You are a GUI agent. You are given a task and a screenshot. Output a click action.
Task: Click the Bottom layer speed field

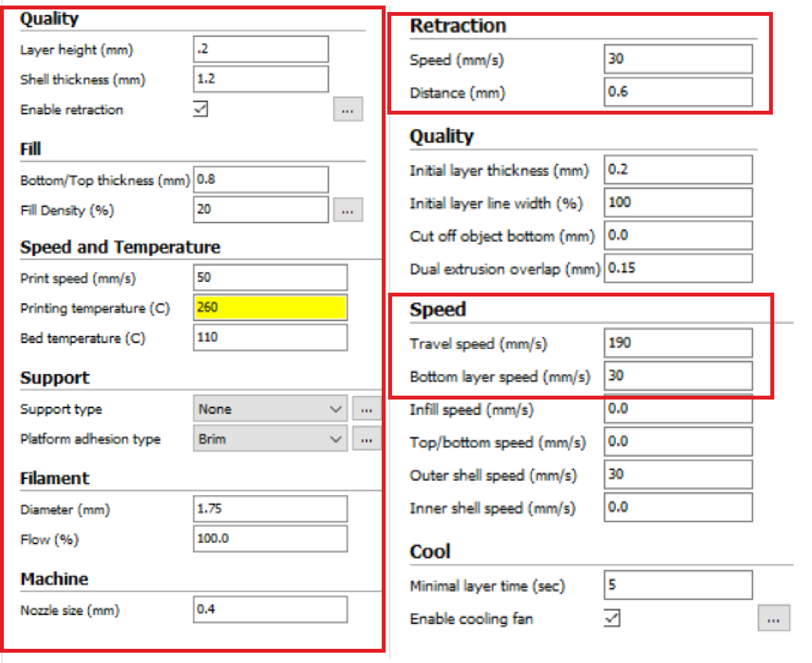click(x=678, y=376)
